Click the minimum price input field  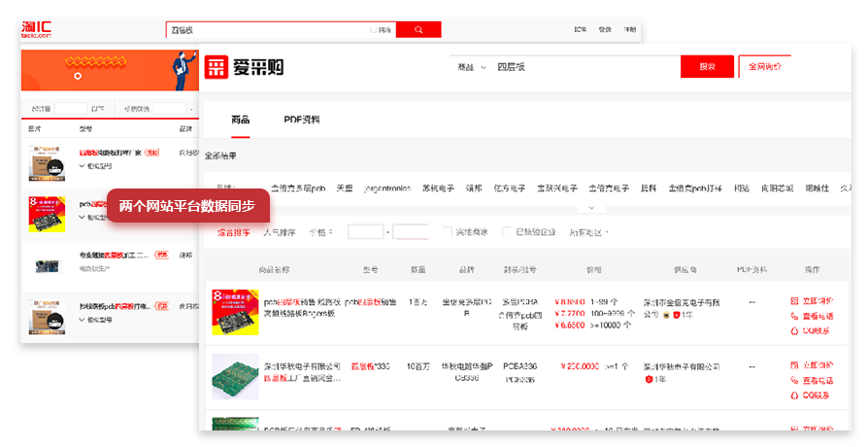[x=365, y=232]
